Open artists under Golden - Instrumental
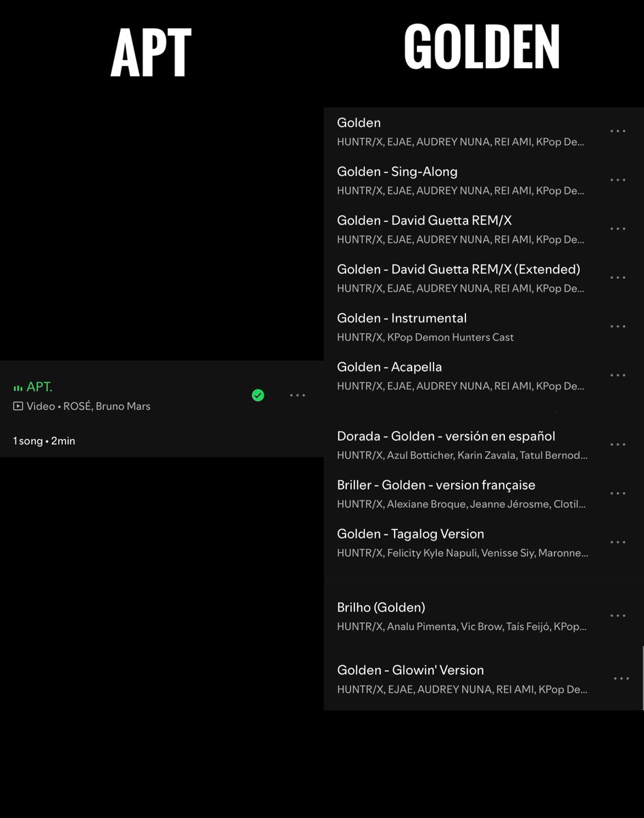 tap(425, 337)
